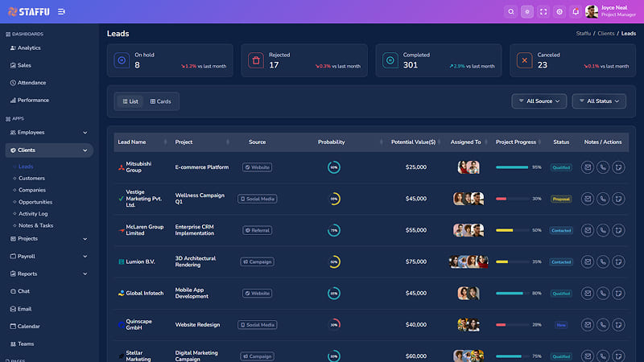Open Joyce Neal profile avatar

592,12
